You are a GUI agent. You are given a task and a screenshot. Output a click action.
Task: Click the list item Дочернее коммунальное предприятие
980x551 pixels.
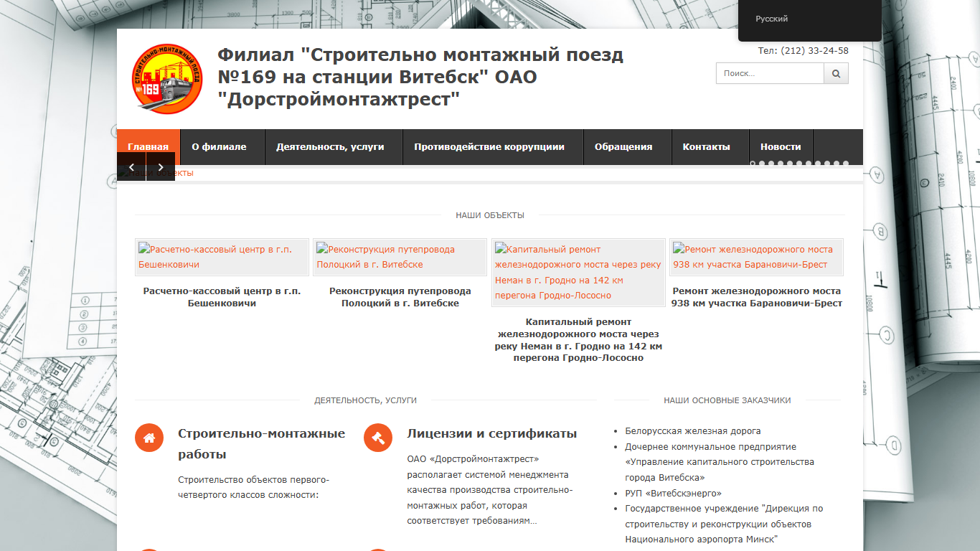coord(720,462)
